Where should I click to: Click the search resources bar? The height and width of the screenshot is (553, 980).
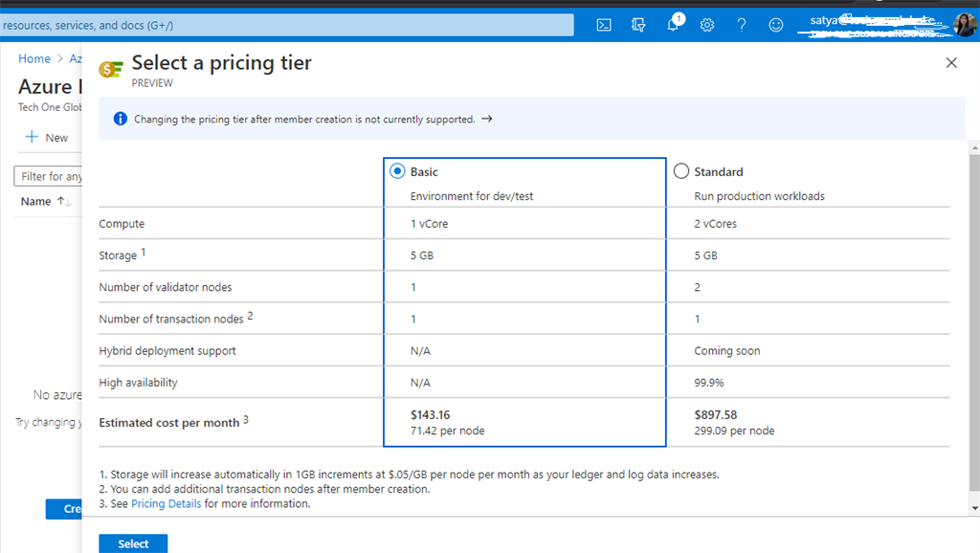coord(287,25)
